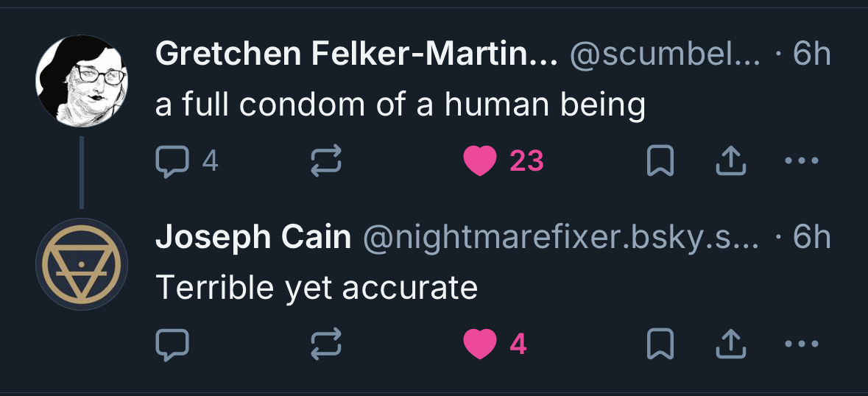Reply to Gretchen Felker-Martin's post
Screen dimensions: 868x396
click(x=173, y=161)
